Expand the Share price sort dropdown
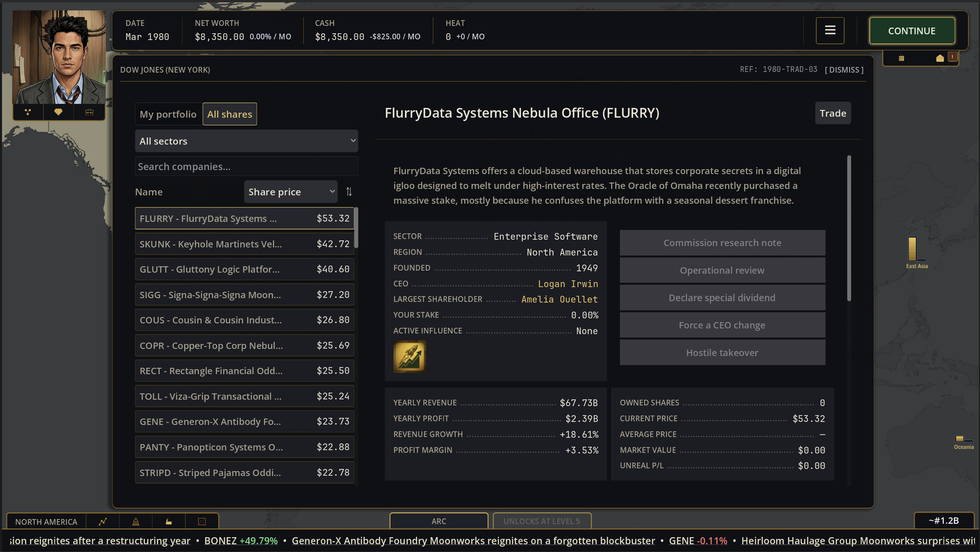This screenshot has width=980, height=552. pos(291,192)
